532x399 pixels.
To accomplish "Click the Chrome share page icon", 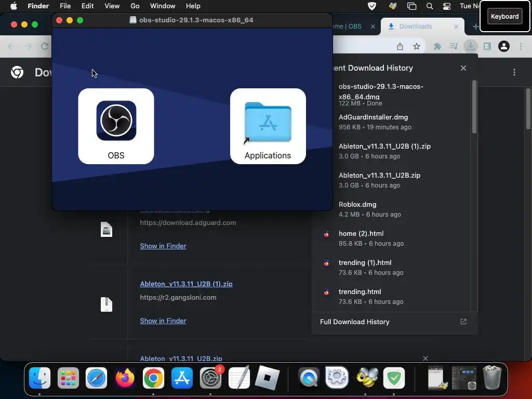I will pyautogui.click(x=400, y=46).
